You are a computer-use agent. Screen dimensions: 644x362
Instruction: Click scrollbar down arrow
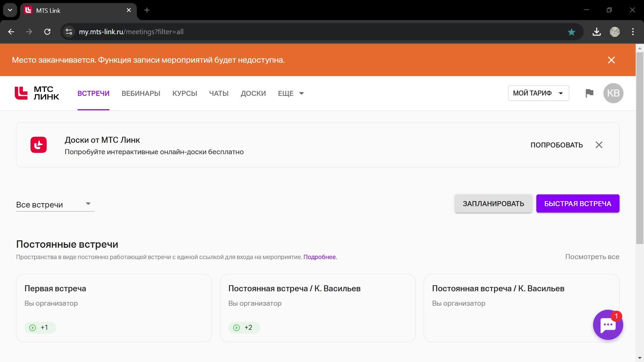pyautogui.click(x=640, y=358)
